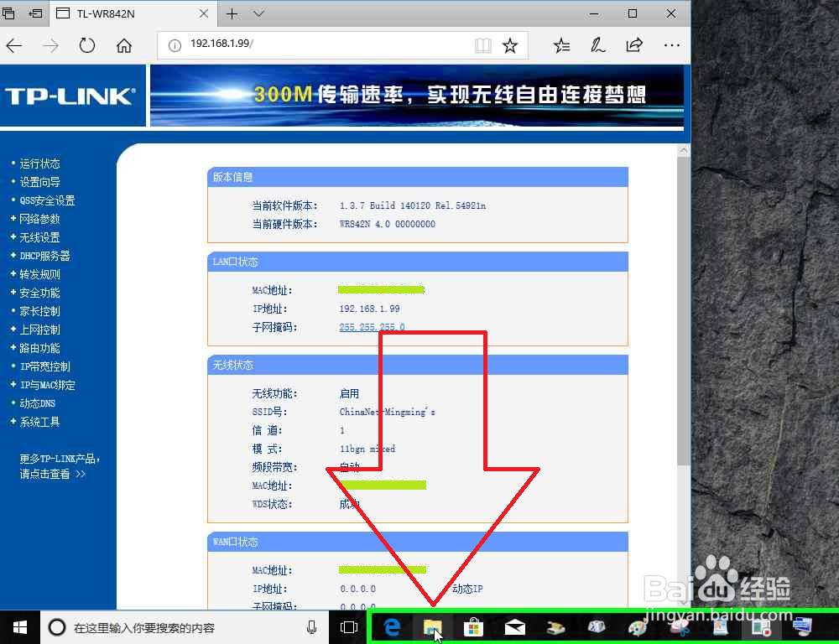Open the favorites hub
The image size is (839, 644).
pos(561,46)
